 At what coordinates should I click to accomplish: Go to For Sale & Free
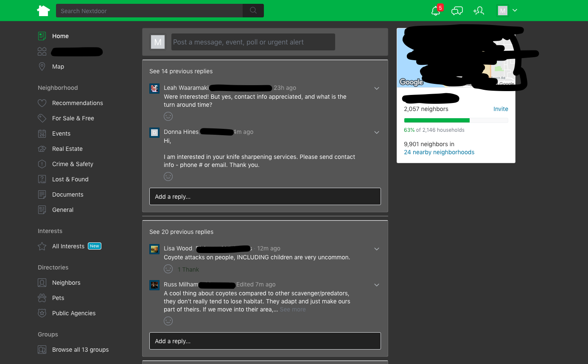(x=73, y=118)
